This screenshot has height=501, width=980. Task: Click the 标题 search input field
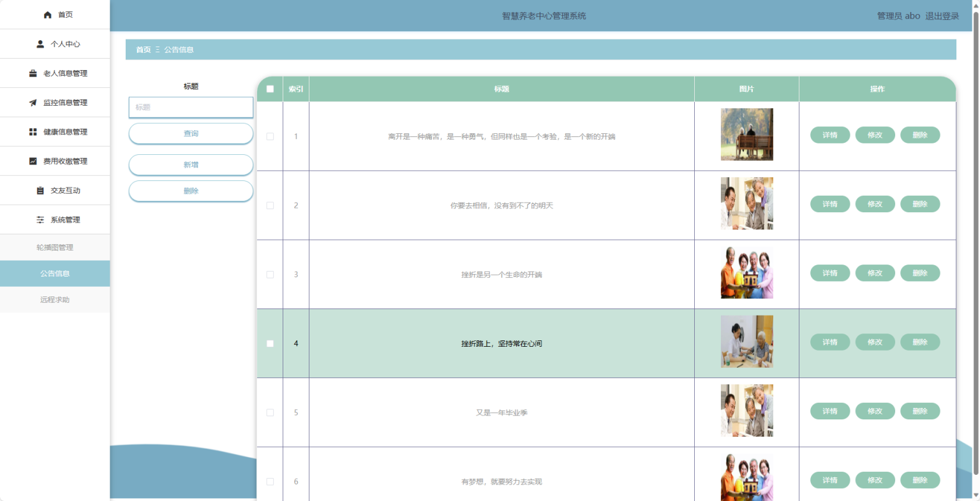tap(191, 108)
